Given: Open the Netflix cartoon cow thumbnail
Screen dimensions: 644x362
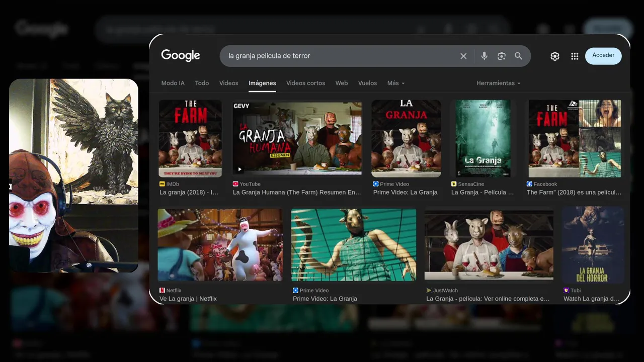Looking at the screenshot, I should (220, 245).
